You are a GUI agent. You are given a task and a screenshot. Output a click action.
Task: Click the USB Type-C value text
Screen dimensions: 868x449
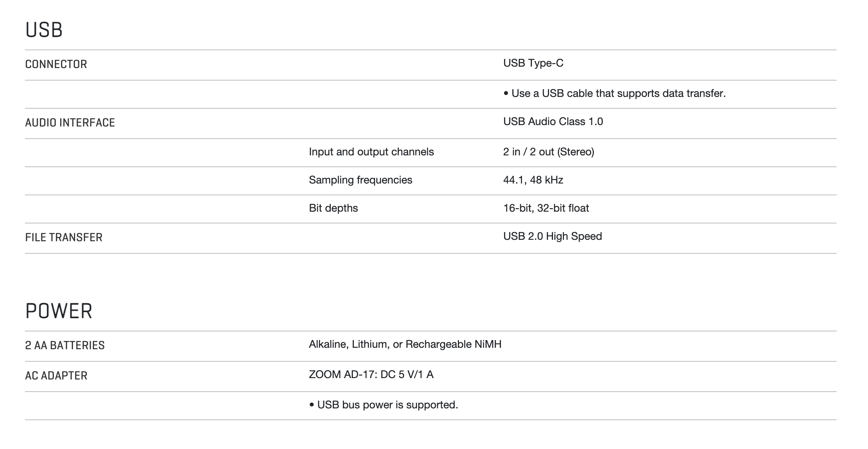click(x=533, y=63)
